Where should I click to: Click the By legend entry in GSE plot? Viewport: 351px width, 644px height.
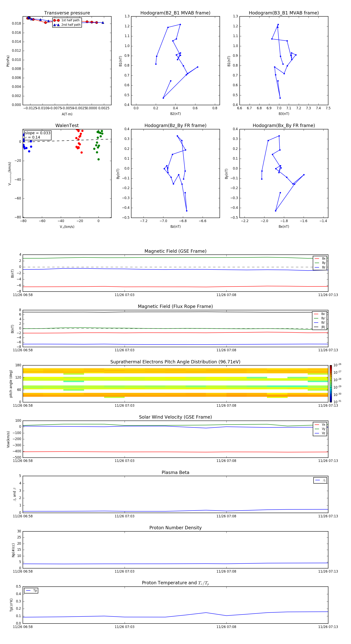pyautogui.click(x=320, y=263)
